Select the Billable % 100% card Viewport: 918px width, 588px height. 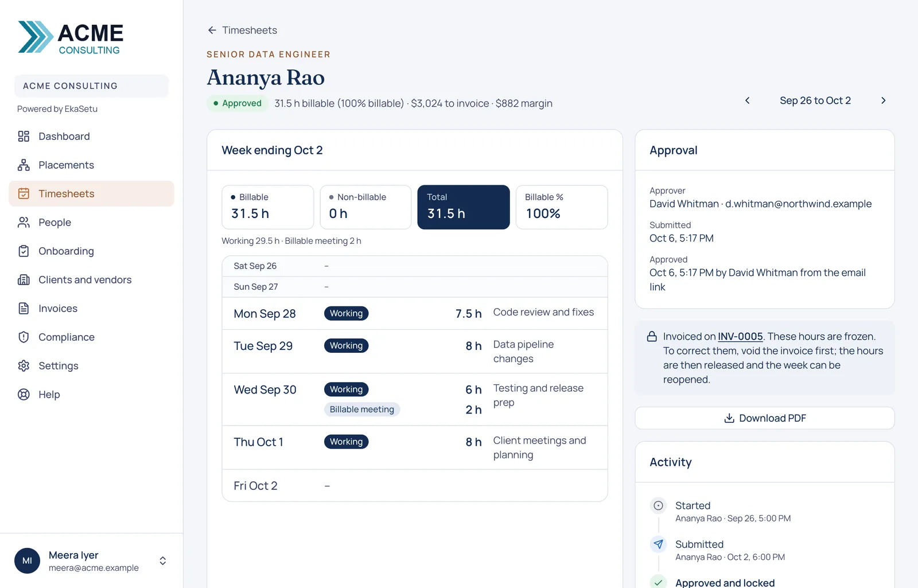(562, 207)
